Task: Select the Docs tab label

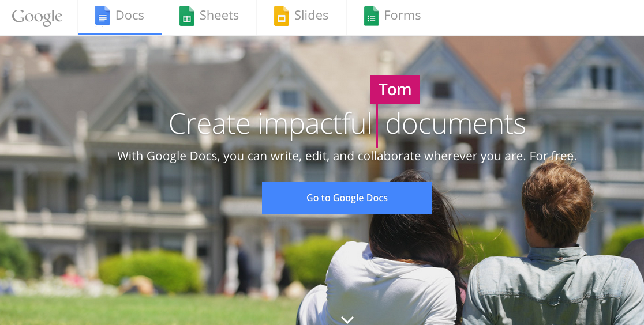Action: pyautogui.click(x=130, y=15)
